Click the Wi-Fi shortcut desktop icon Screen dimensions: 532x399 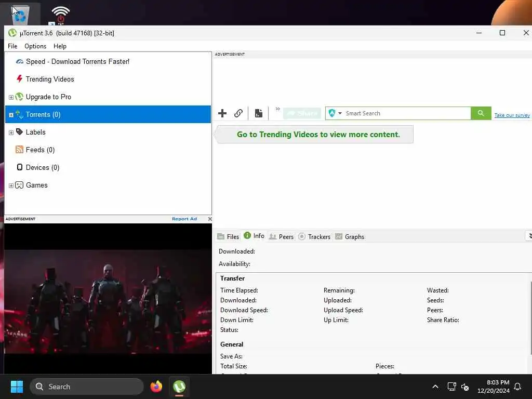coord(60,15)
